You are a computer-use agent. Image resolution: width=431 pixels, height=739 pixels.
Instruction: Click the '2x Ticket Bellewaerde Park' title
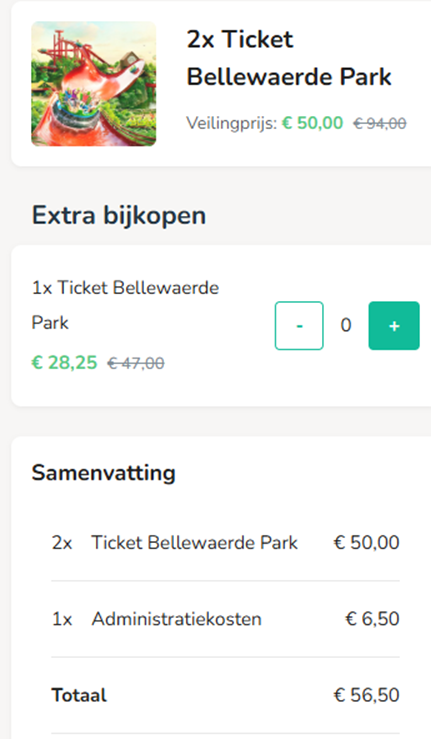click(x=289, y=58)
